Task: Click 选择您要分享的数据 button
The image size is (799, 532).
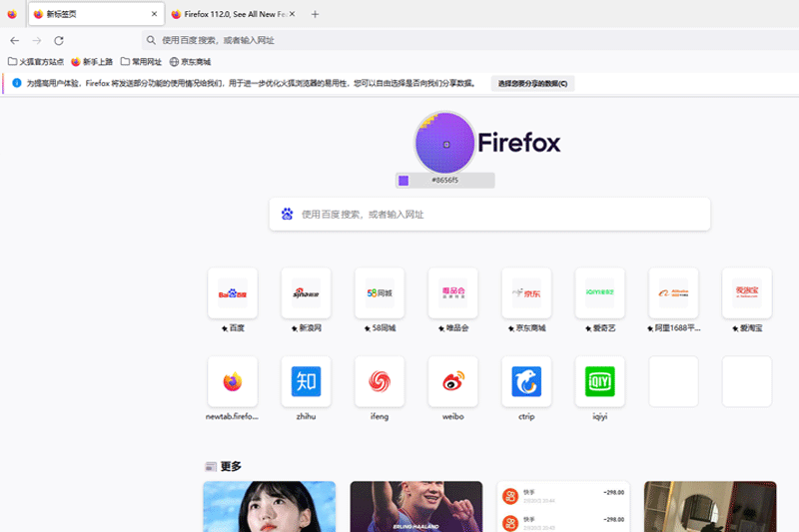Action: point(534,83)
